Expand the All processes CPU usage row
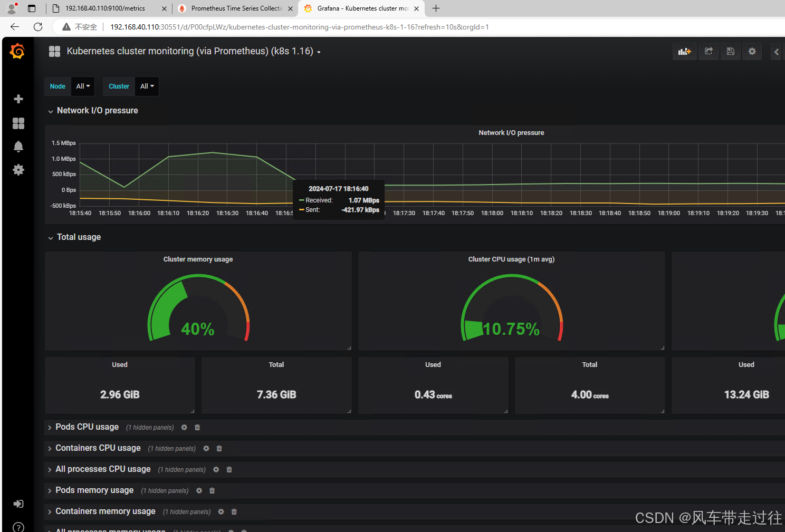 (x=50, y=470)
